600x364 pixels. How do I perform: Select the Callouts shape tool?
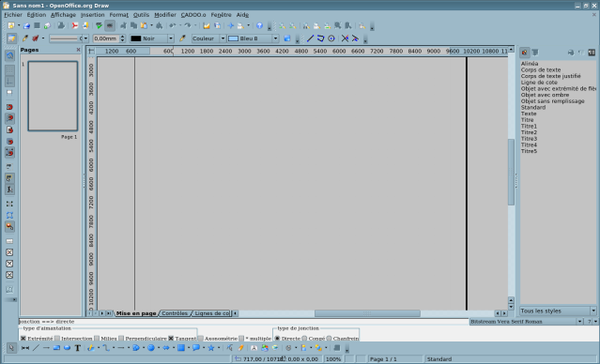[x=196, y=348]
